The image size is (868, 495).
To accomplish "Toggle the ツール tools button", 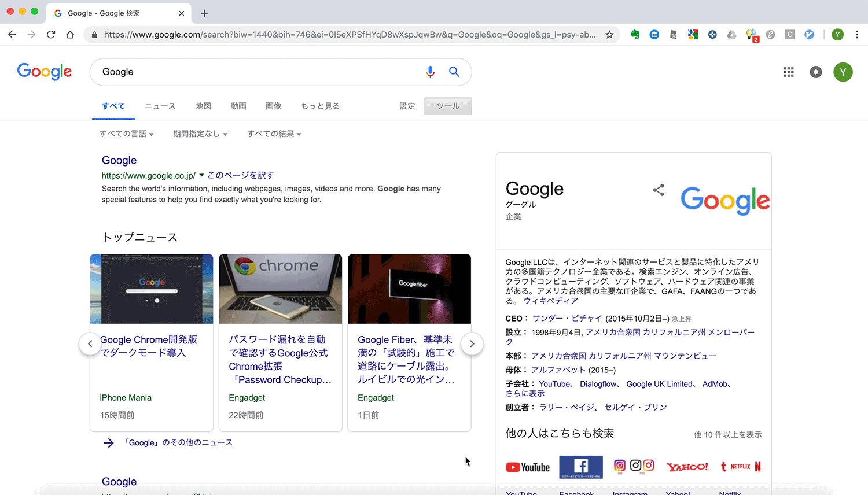I will pos(448,106).
